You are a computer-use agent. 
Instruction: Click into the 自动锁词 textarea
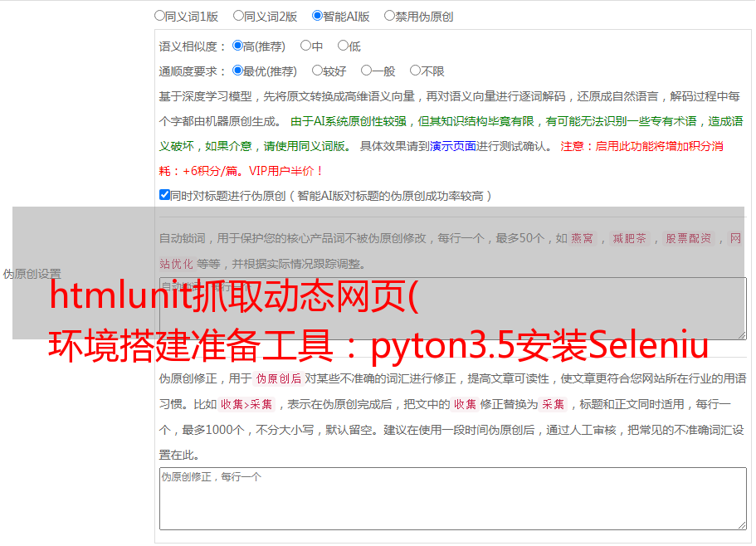pyautogui.click(x=453, y=309)
